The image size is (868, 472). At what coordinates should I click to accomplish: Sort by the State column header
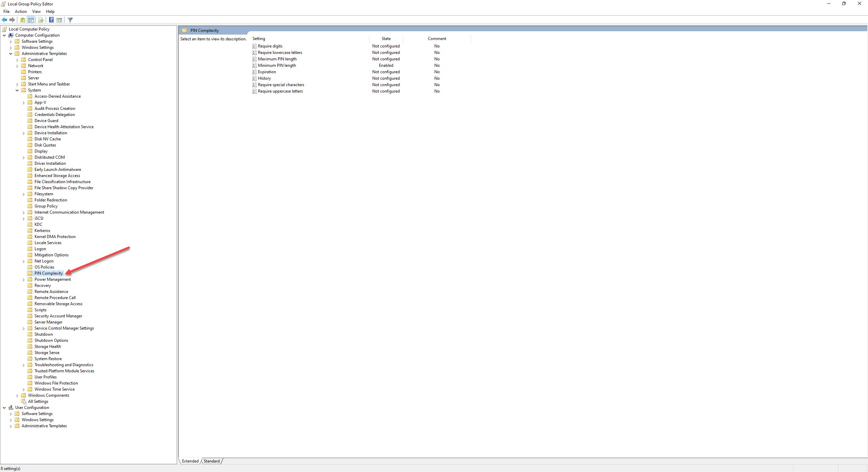click(x=386, y=39)
